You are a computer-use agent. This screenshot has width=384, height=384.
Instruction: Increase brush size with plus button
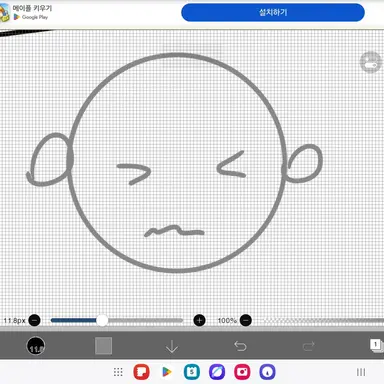coord(199,320)
